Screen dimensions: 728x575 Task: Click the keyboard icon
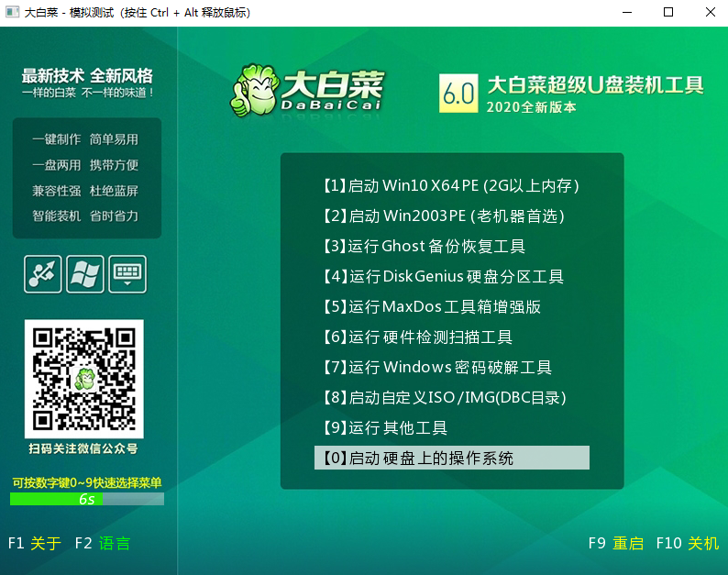[x=127, y=274]
